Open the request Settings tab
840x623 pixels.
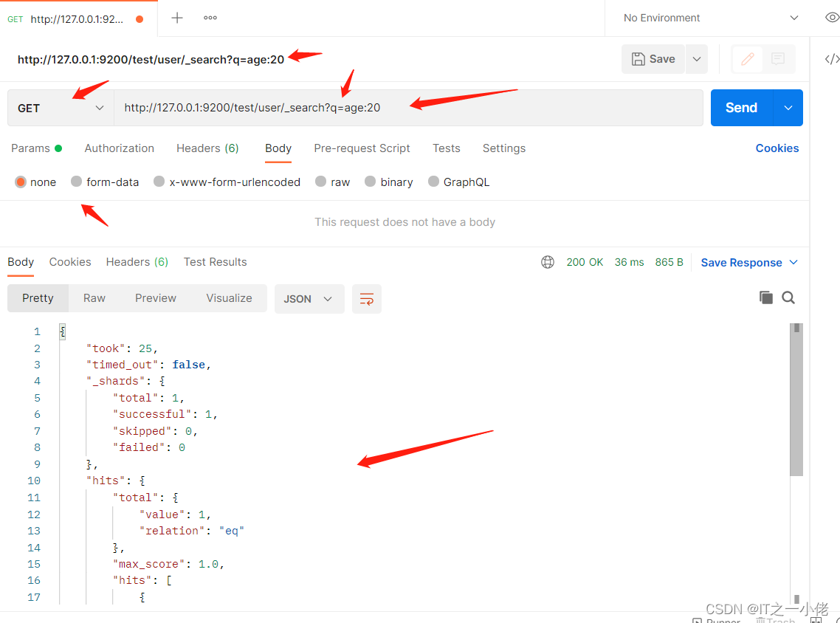click(x=503, y=148)
